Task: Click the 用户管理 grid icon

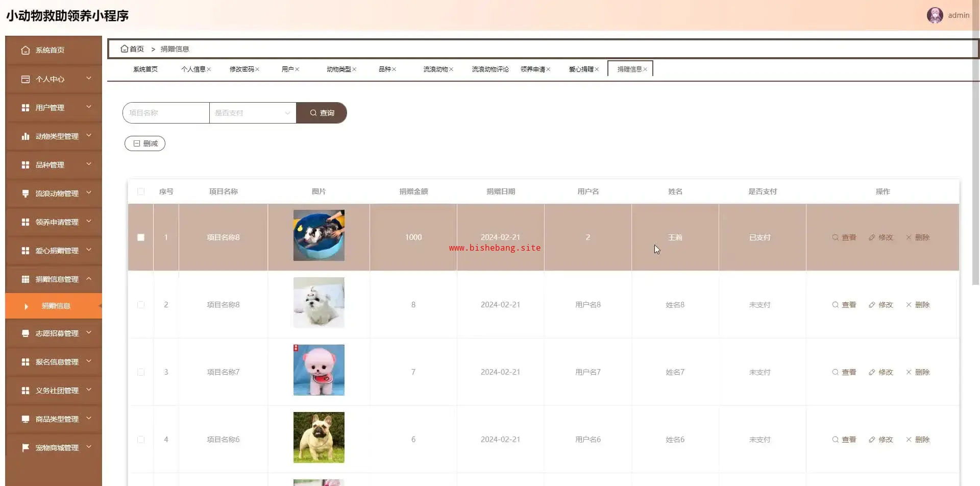Action: tap(26, 108)
